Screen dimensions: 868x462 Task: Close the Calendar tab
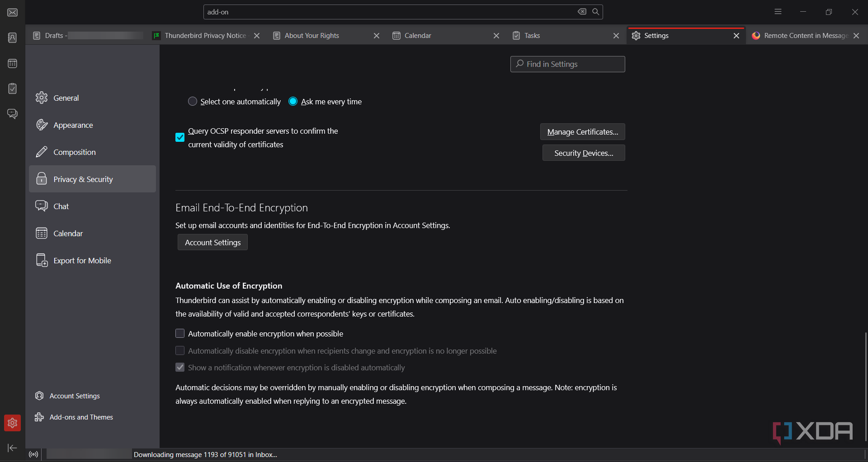point(496,36)
